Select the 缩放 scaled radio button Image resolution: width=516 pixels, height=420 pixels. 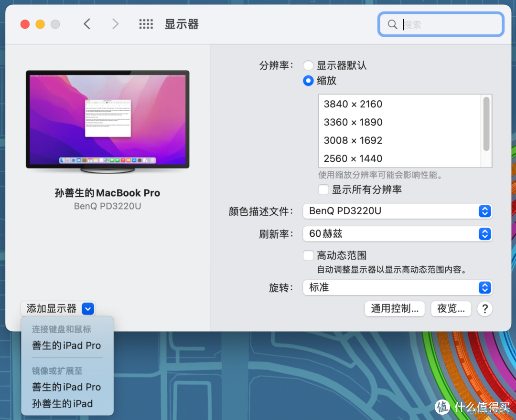tap(308, 81)
